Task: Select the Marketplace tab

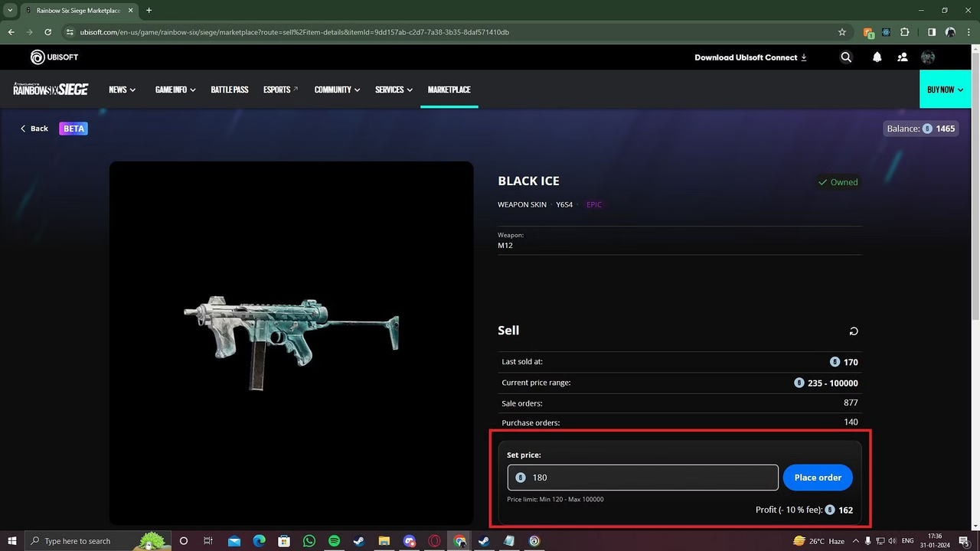Action: 449,90
